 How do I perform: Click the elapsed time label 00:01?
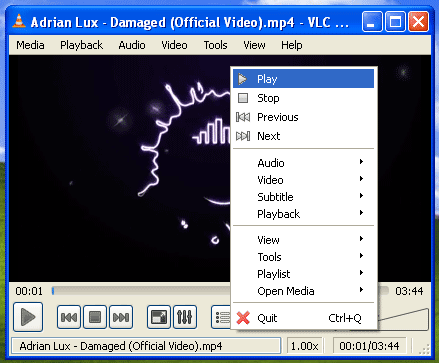tap(29, 291)
